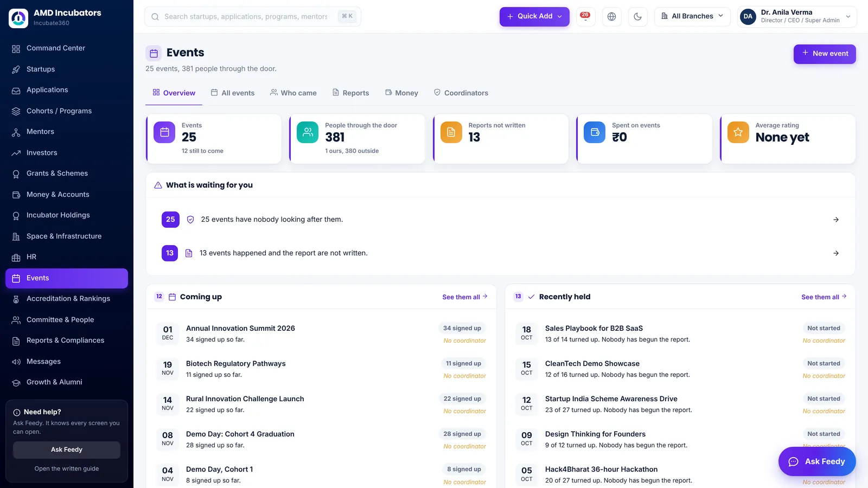The height and width of the screenshot is (488, 868).
Task: Open the 25 events nobody looking after row arrow
Action: pos(836,220)
